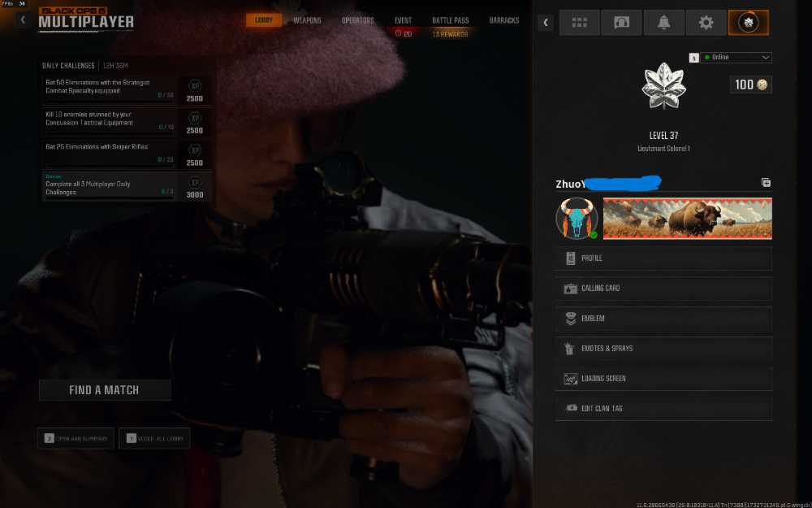Click the 3000 XP reward badge
This screenshot has width=812, height=508.
195,188
